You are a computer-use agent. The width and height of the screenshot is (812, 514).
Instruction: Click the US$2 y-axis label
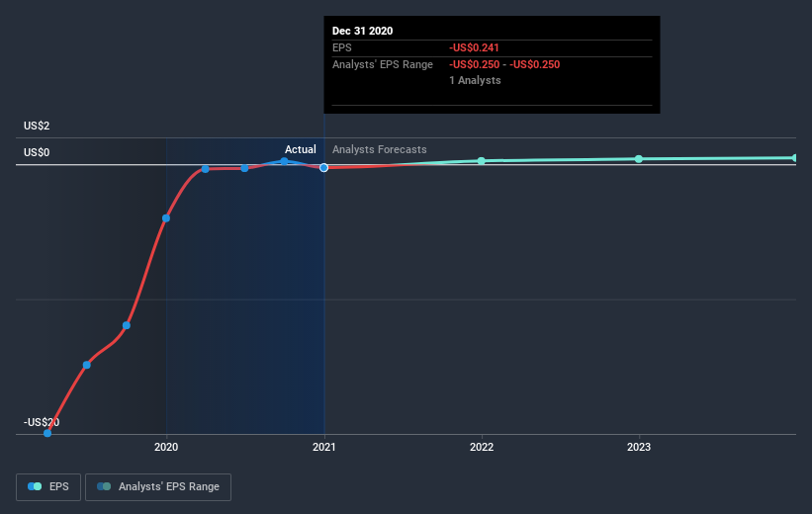click(37, 126)
